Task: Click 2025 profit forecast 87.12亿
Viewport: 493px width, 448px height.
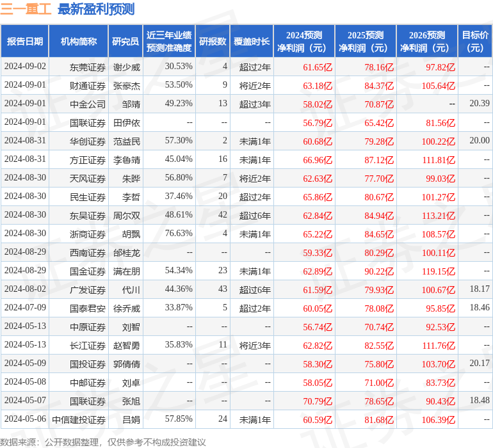Action: (x=379, y=160)
